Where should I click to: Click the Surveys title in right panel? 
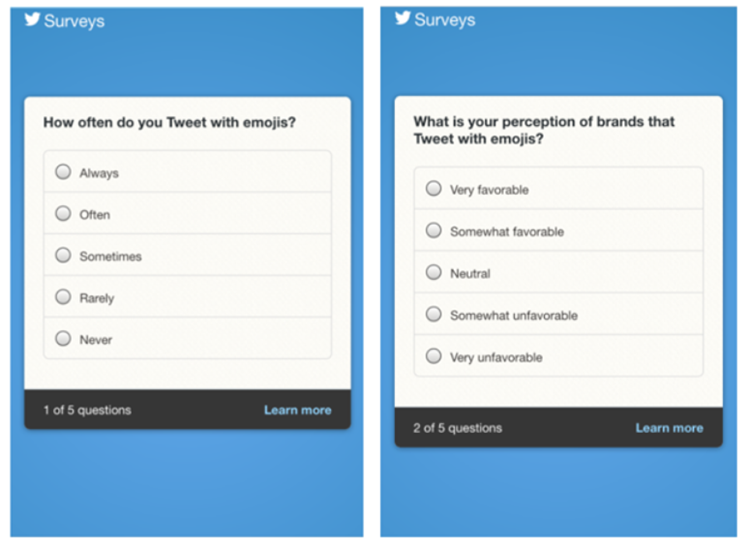(445, 20)
